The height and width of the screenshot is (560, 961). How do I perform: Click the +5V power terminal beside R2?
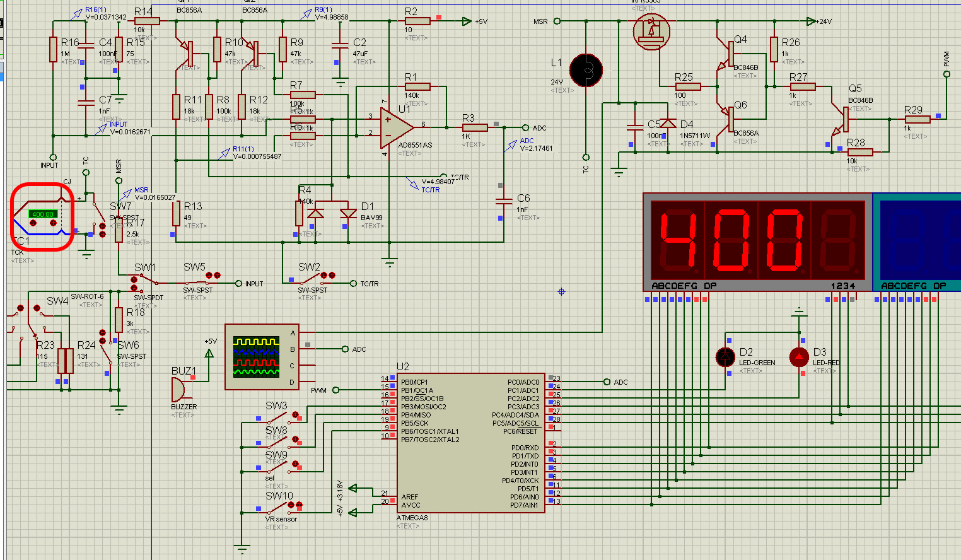coord(467,21)
